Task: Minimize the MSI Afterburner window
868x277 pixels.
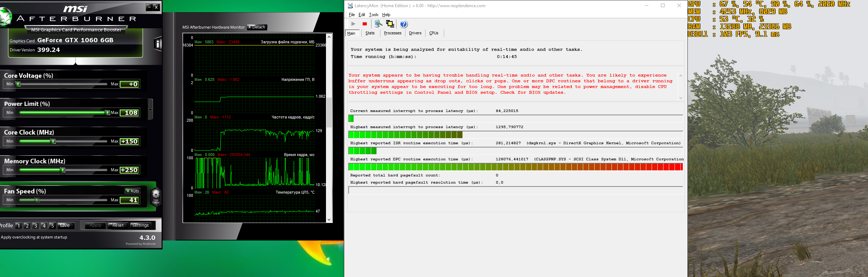Action: click(149, 7)
